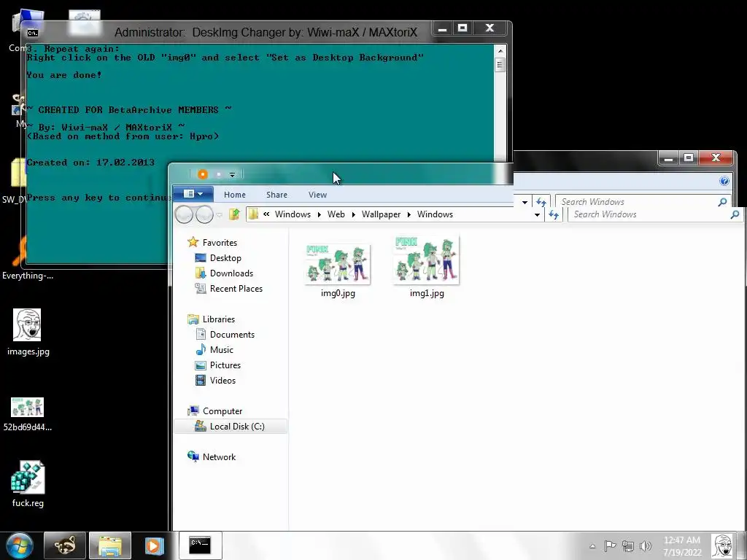Image resolution: width=747 pixels, height=560 pixels.
Task: Open Documents library
Action: (x=225, y=334)
